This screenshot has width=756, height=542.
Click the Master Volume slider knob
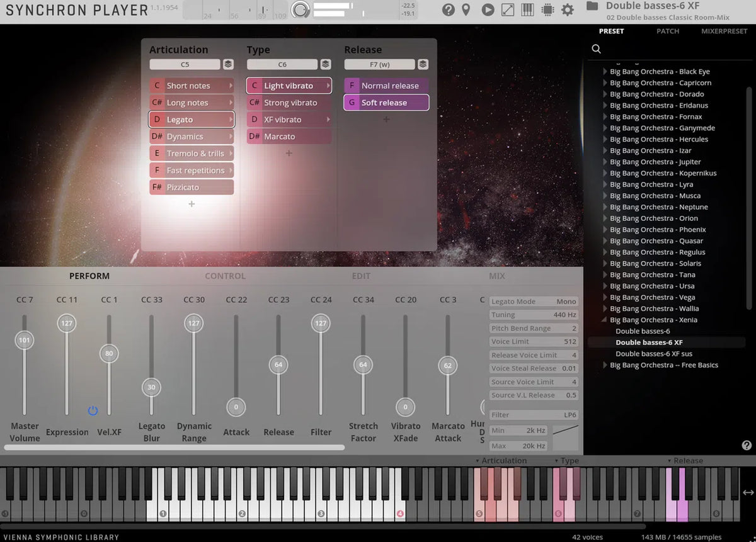25,341
